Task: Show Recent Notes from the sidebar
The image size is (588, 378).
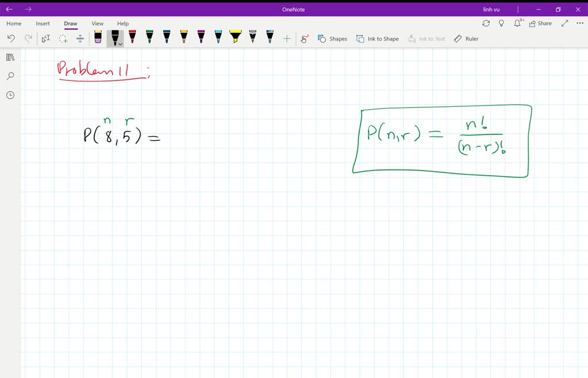Action: (10, 95)
